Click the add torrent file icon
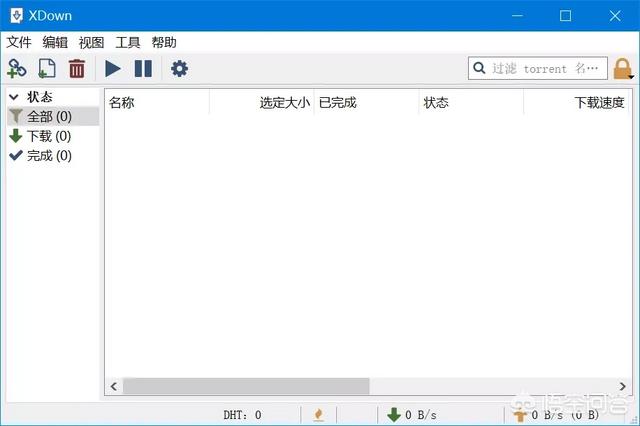Image resolution: width=640 pixels, height=426 pixels. pos(47,68)
